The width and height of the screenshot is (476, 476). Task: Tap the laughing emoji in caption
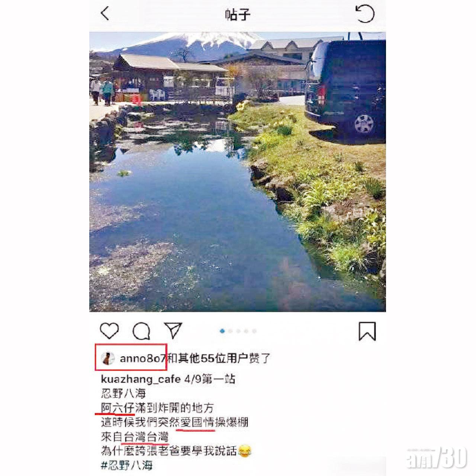pos(244,451)
